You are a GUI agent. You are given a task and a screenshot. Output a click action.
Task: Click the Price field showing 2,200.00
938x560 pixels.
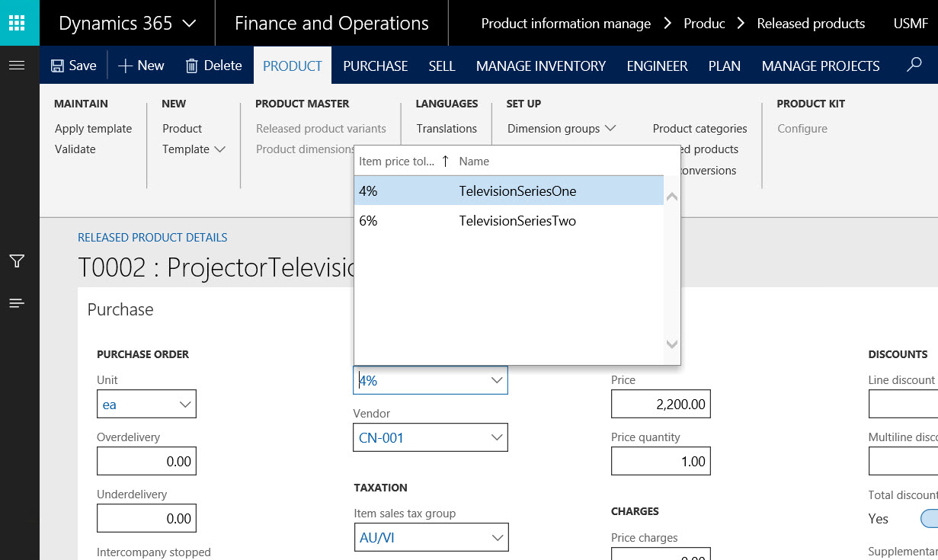tap(660, 405)
